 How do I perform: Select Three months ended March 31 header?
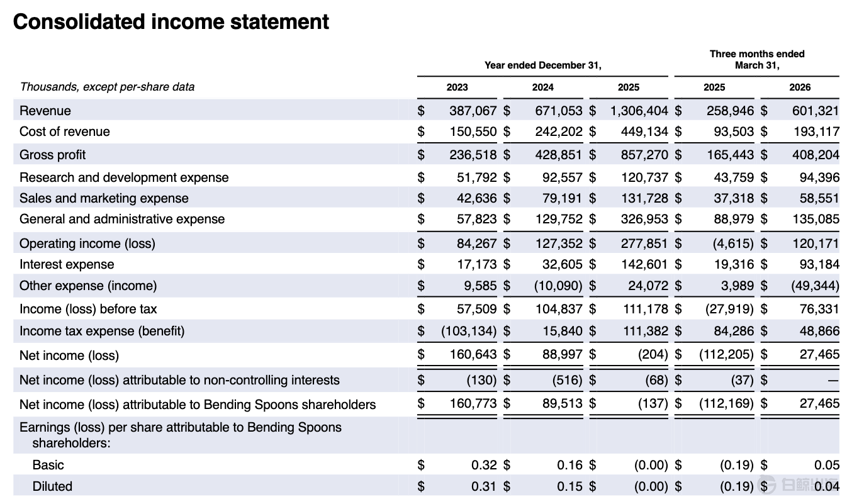click(757, 59)
